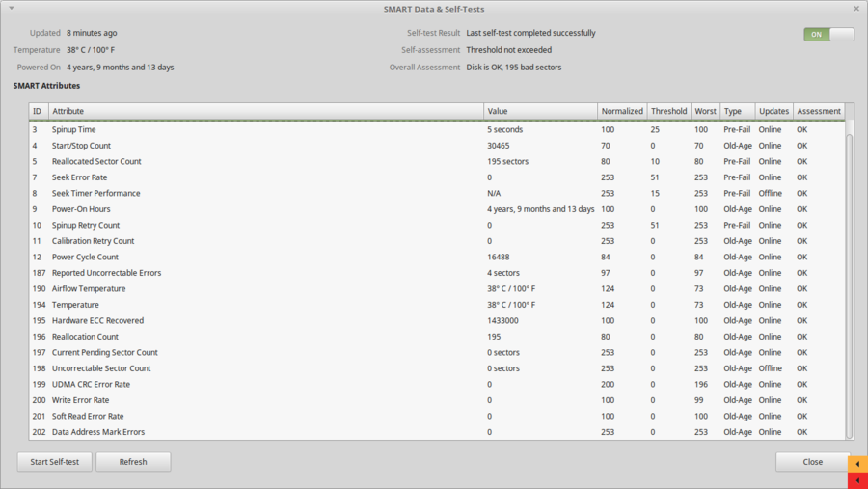Sort by the Value column header
The width and height of the screenshot is (868, 489).
pos(541,111)
